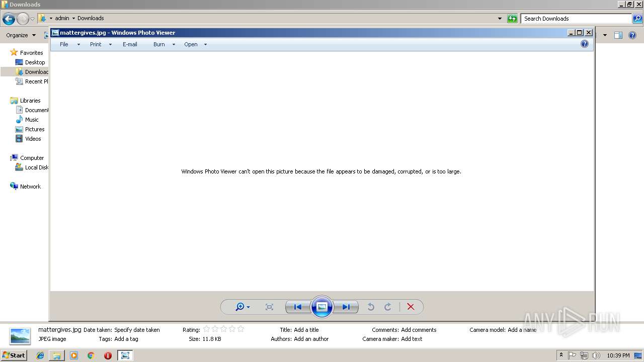Image resolution: width=644 pixels, height=362 pixels.
Task: Click the E-mail menu item
Action: (x=130, y=44)
